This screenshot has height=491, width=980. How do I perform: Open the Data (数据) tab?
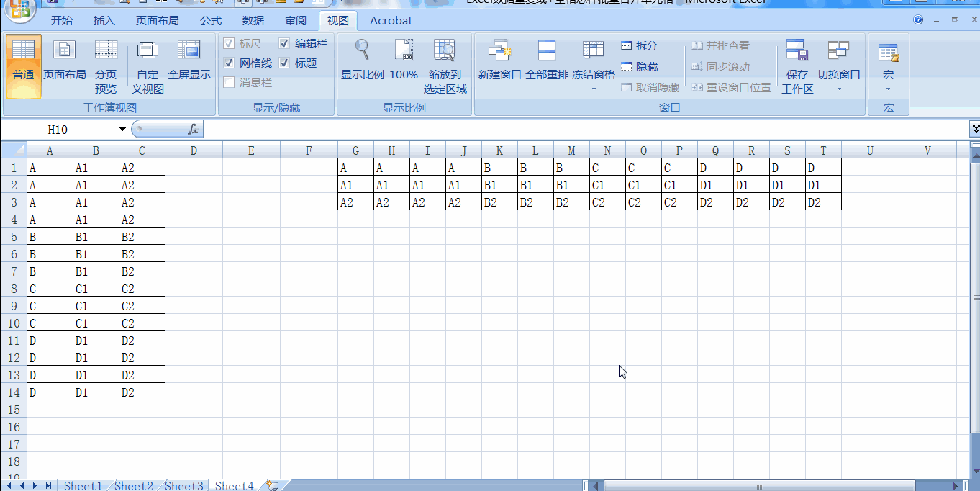[x=253, y=20]
